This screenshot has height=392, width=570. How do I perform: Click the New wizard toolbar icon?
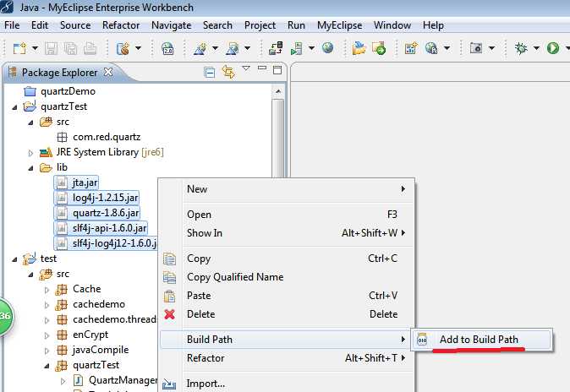click(x=19, y=48)
